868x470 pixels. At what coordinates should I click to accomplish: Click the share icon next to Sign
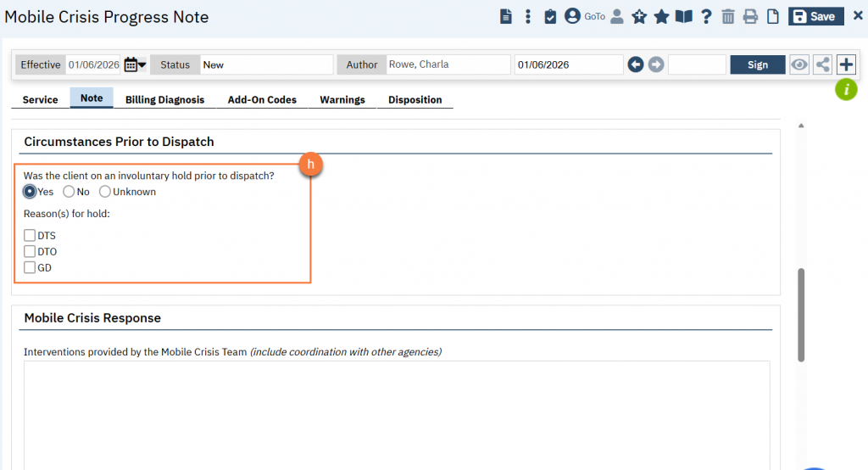tap(822, 64)
